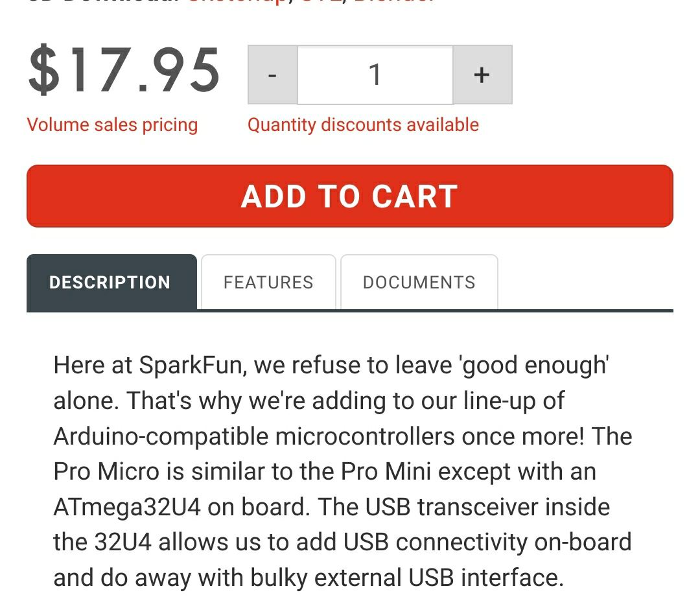
Task: Switch to the DOCUMENTS tab
Action: [x=419, y=283]
